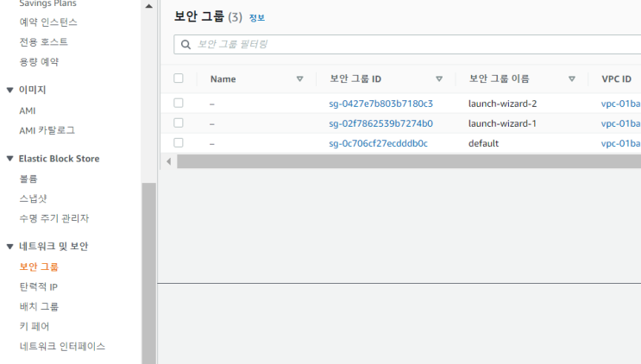Screen dimensions: 641x364
Task: Collapse the 네트워크 및 보안 section
Action: click(10, 247)
